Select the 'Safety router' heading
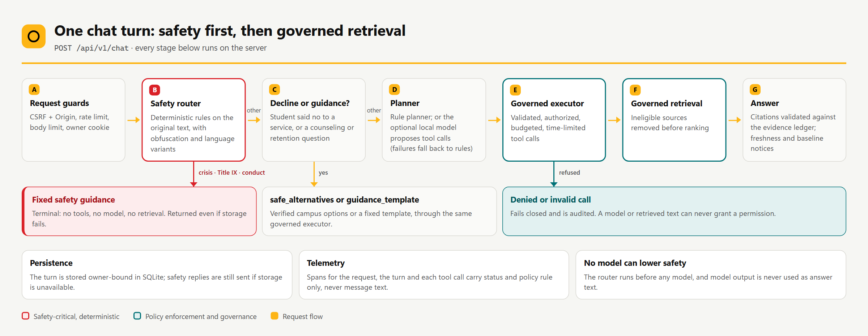868x336 pixels. click(x=176, y=103)
